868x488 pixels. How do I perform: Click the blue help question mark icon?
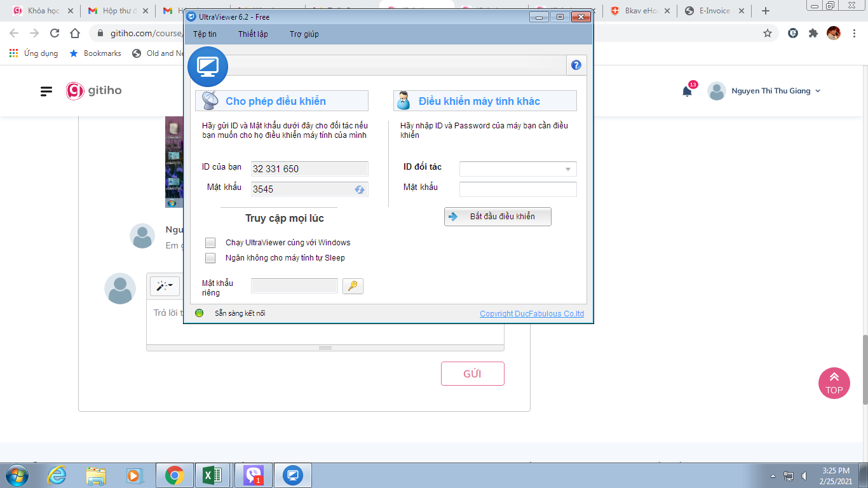(576, 65)
